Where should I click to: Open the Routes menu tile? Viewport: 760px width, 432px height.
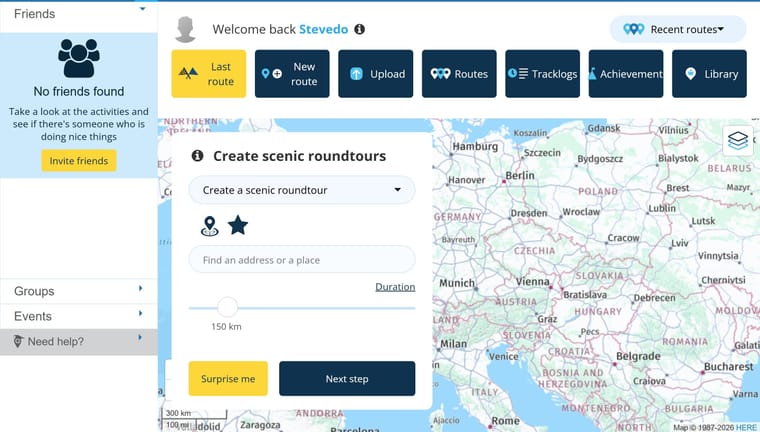[x=459, y=74]
